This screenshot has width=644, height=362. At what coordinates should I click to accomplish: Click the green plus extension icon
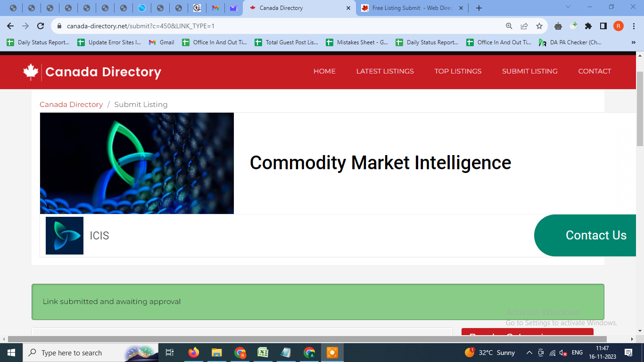pos(573,26)
